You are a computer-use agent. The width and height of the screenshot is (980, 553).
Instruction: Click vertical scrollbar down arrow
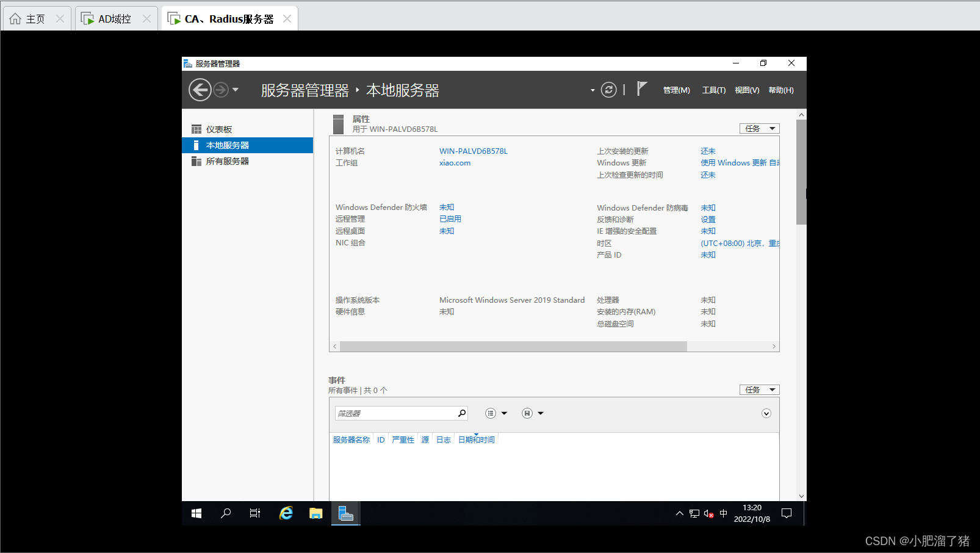click(x=801, y=496)
